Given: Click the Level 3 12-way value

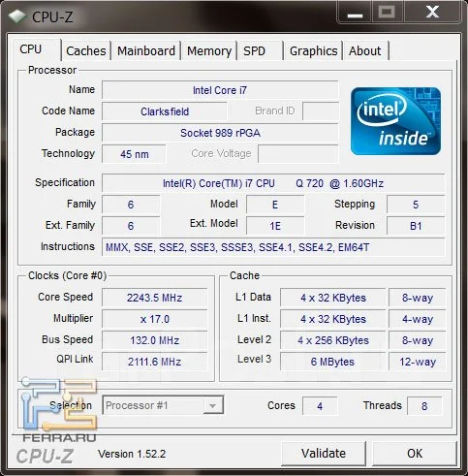Looking at the screenshot, I should 418,362.
